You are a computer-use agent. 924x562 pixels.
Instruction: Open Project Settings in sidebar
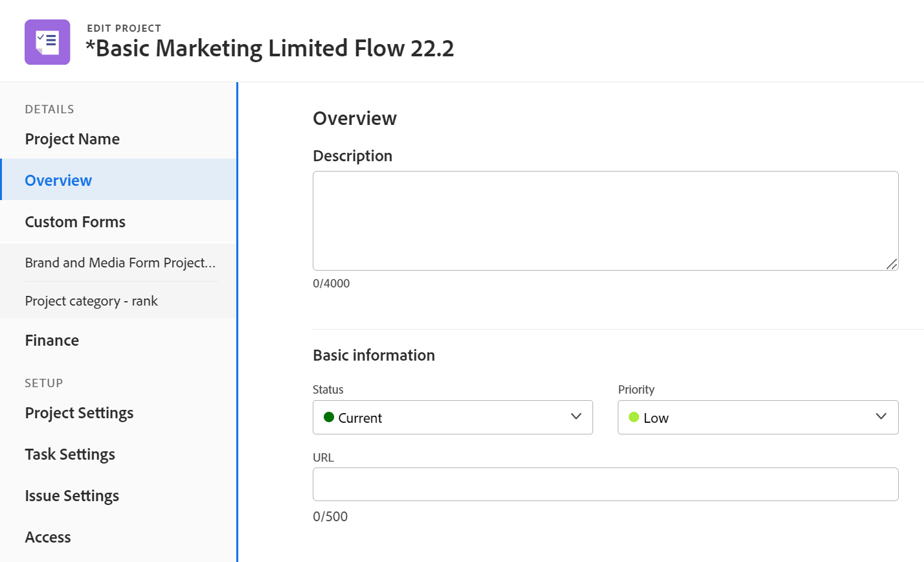(x=79, y=413)
